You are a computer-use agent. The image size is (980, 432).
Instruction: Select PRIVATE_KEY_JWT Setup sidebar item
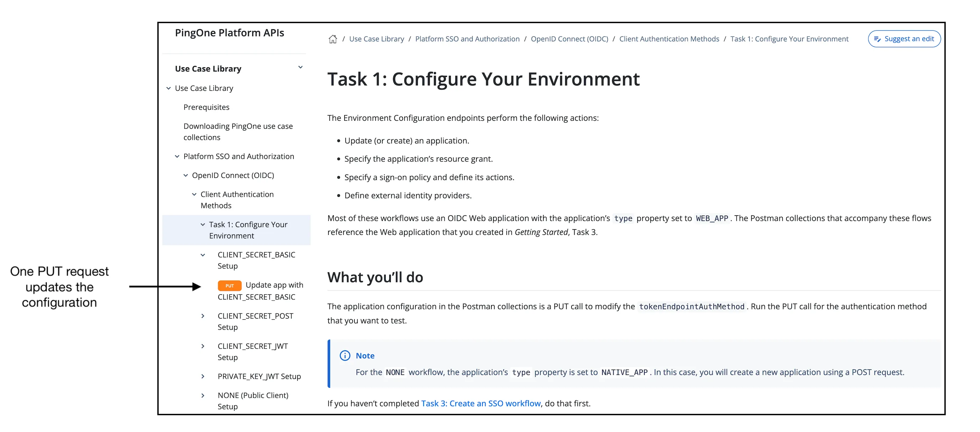(x=259, y=376)
